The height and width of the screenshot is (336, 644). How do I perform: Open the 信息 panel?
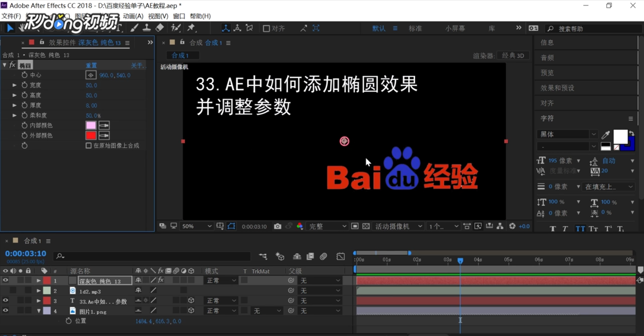(x=547, y=42)
